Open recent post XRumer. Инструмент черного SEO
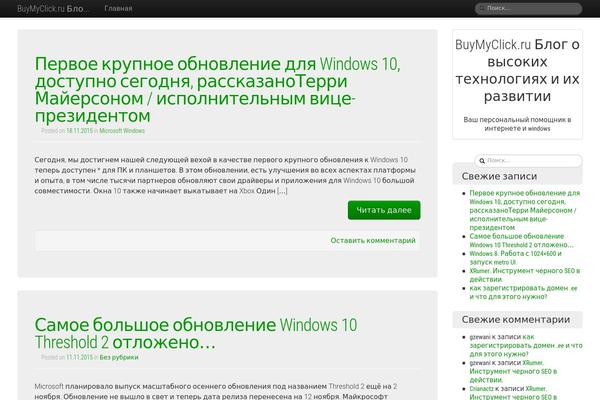Image resolution: width=600 pixels, height=400 pixels. (525, 275)
